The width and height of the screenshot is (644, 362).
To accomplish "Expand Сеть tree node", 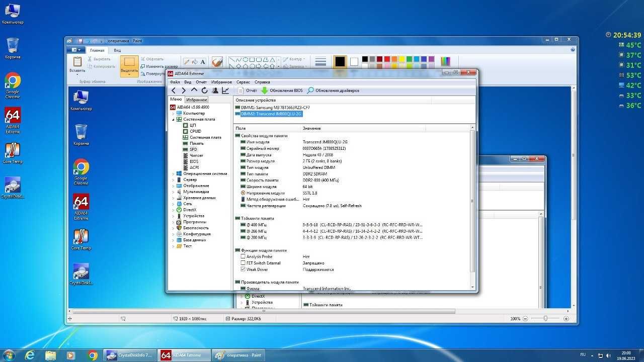I will 173,204.
